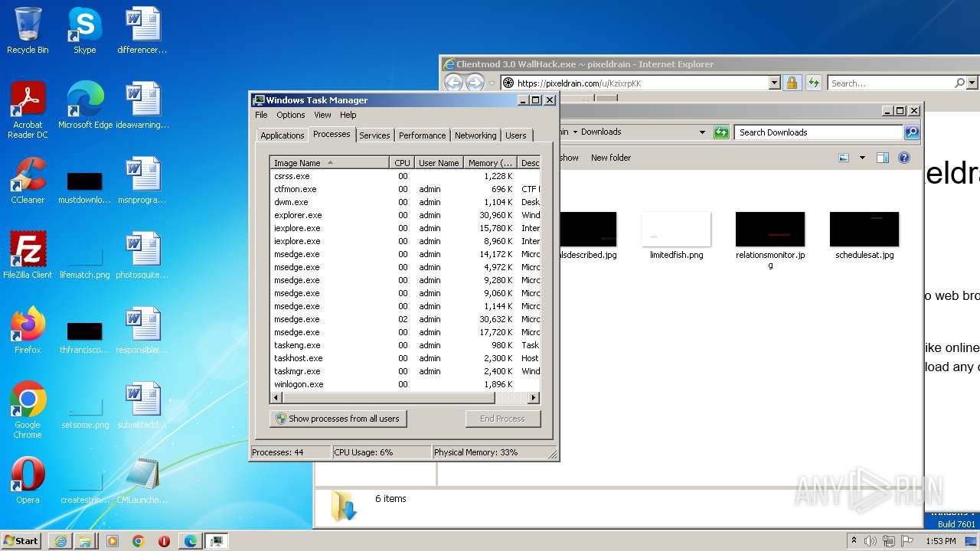This screenshot has width=980, height=551.
Task: Select the dwm.exe process row
Action: (405, 202)
